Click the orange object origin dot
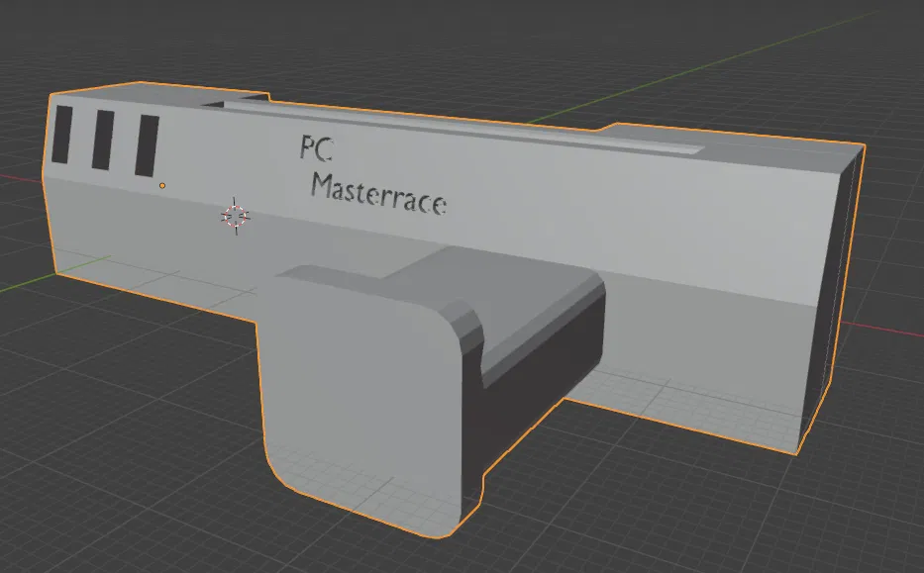 pos(161,184)
